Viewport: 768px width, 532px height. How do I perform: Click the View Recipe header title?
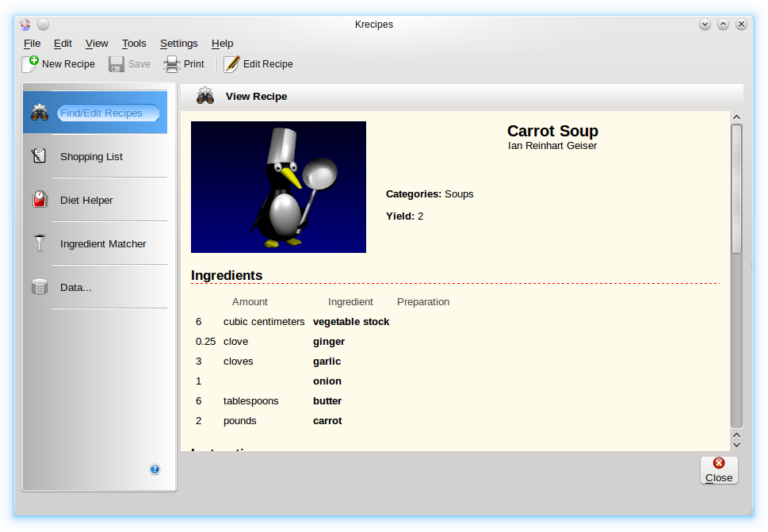(256, 97)
